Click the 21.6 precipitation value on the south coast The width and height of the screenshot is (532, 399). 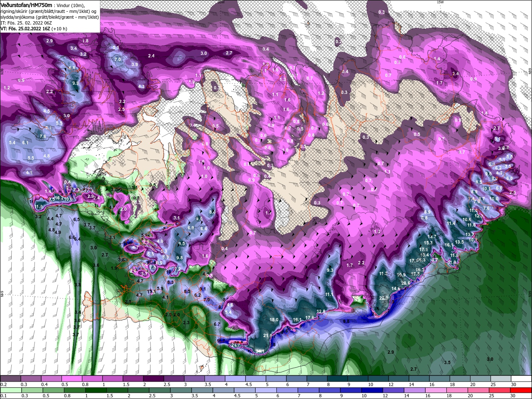(268, 335)
